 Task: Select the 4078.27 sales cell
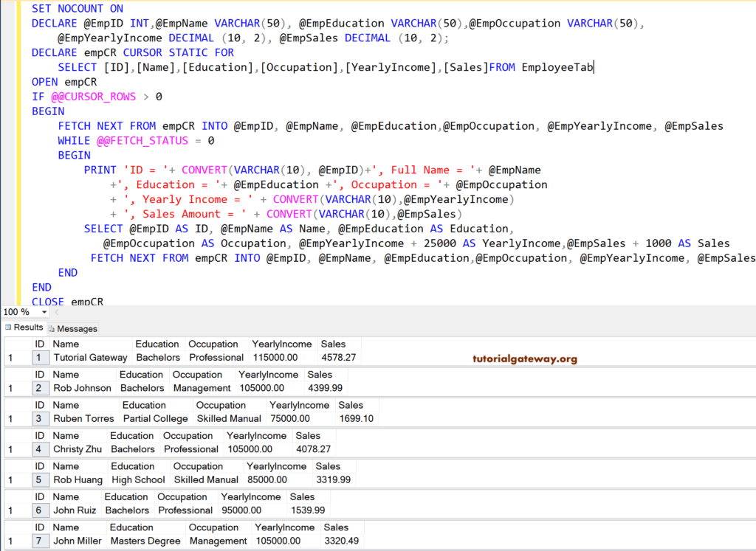click(x=315, y=449)
